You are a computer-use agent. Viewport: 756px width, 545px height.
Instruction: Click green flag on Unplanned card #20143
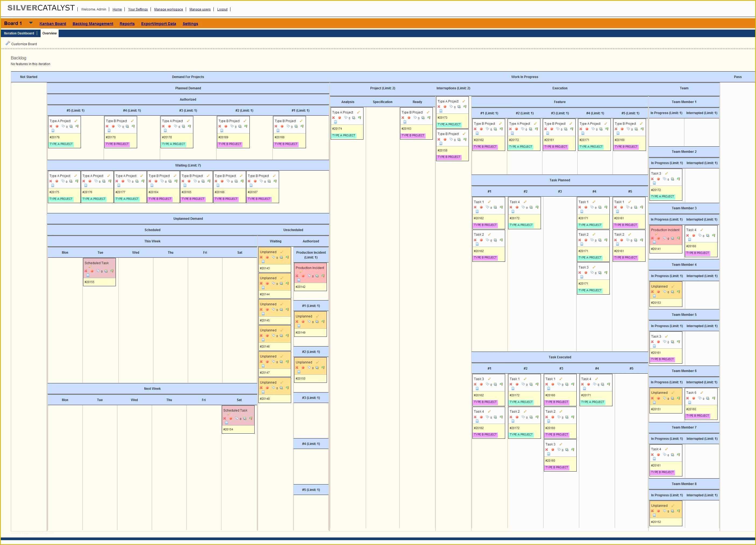click(x=287, y=257)
